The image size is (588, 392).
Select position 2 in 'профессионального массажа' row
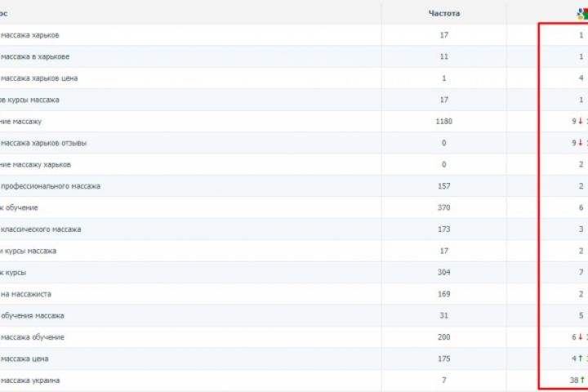tap(581, 186)
